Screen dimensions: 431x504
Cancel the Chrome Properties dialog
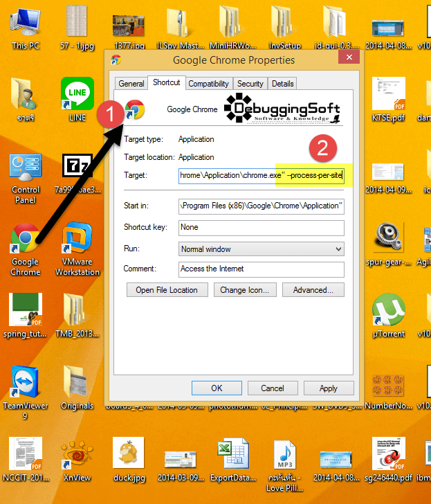[x=273, y=388]
